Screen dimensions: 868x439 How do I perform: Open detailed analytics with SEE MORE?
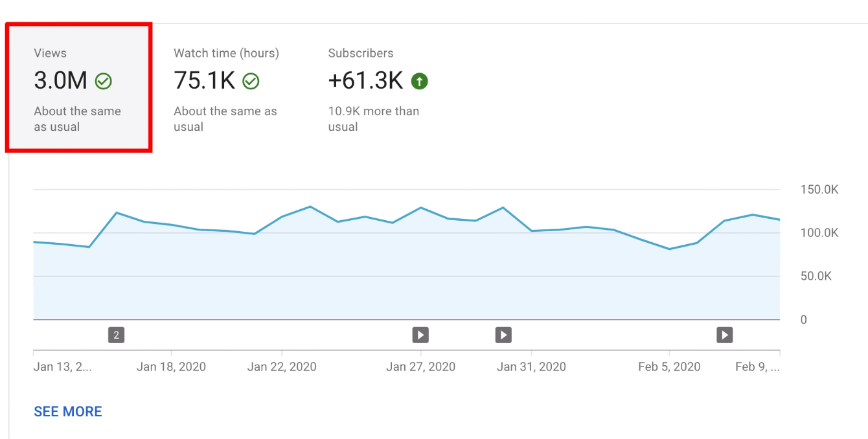[x=67, y=411]
